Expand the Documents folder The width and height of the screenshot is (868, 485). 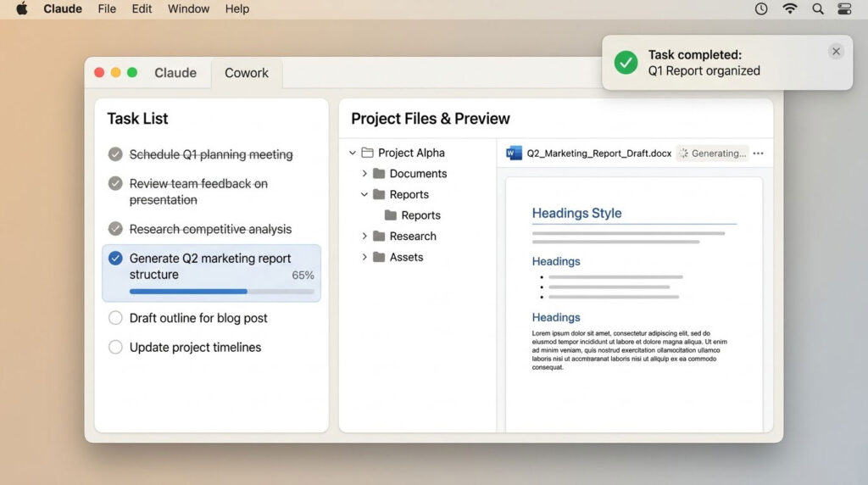[364, 173]
